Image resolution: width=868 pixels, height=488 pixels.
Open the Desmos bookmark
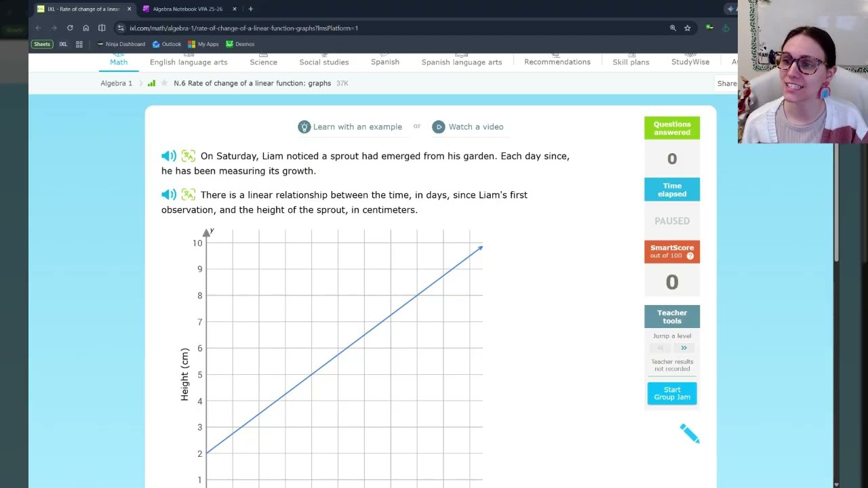tap(240, 44)
